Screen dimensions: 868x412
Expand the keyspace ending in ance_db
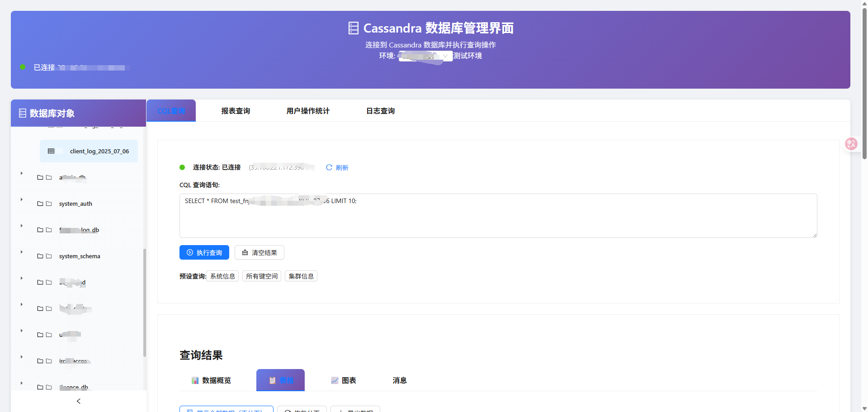coord(21,383)
